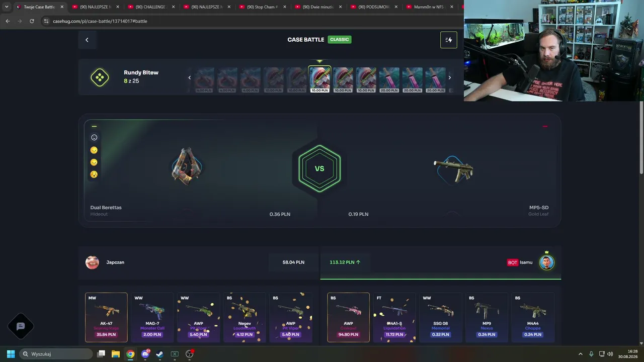The image size is (644, 362).
Task: Select the Negev 4.12 PLN drop card
Action: pyautogui.click(x=245, y=317)
